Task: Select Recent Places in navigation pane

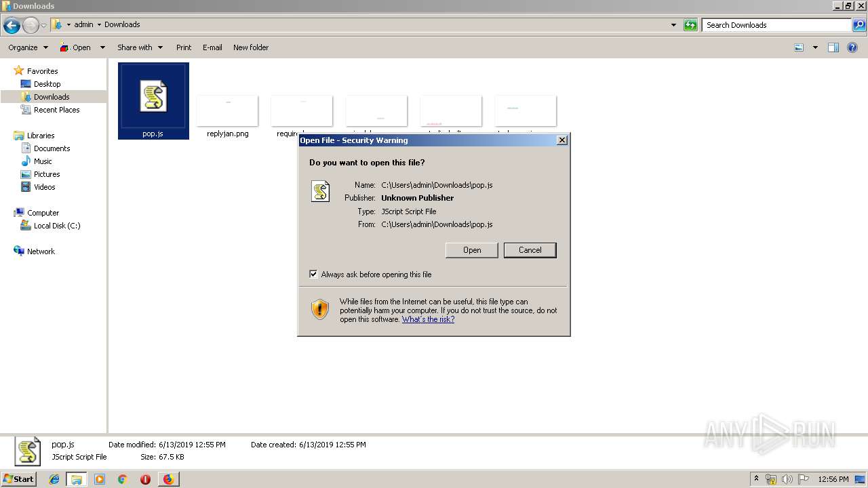Action: 56,110
